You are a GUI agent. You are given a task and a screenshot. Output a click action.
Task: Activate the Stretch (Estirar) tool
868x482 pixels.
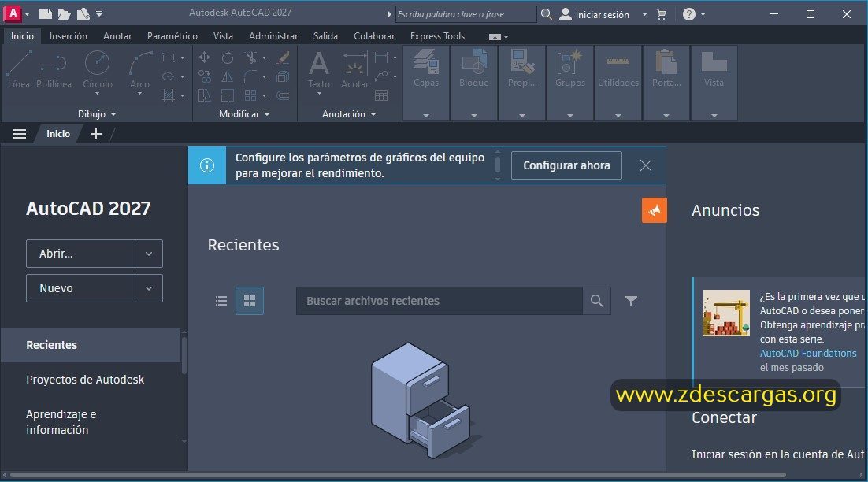(204, 95)
